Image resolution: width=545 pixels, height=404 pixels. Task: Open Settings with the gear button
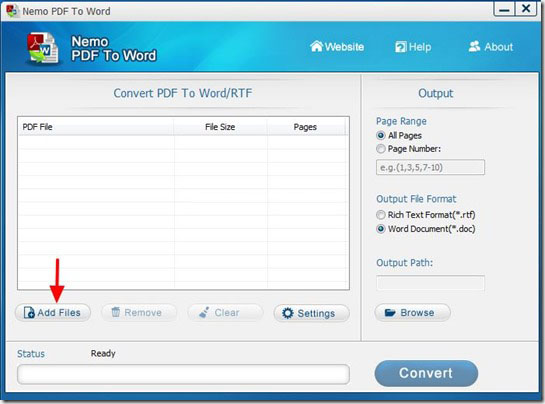pos(311,313)
